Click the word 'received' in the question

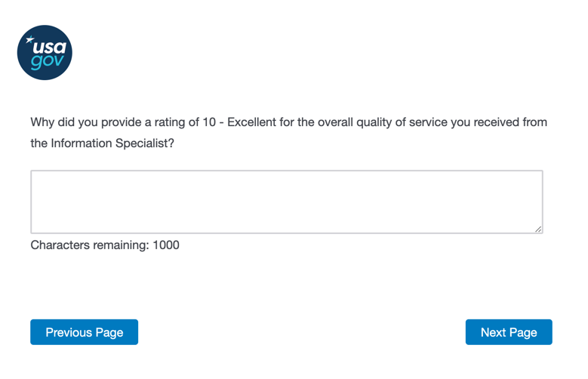494,122
